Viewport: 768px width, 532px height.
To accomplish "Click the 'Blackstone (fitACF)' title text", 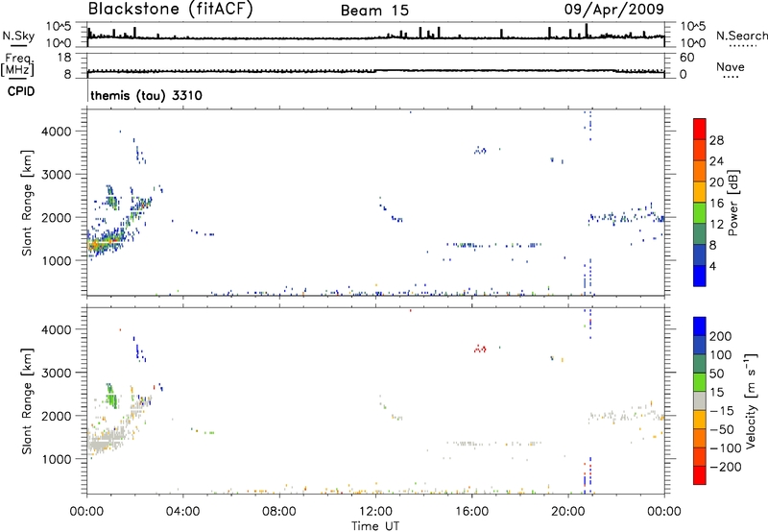I will [171, 9].
